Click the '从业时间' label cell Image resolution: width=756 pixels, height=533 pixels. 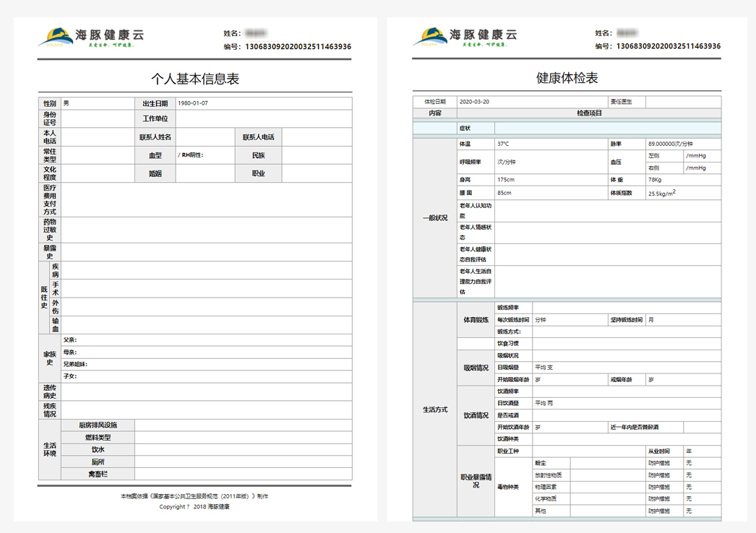(x=664, y=451)
